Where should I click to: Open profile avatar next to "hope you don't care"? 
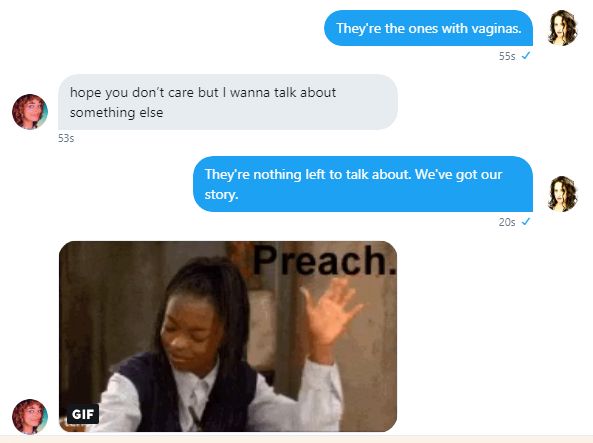click(x=30, y=112)
